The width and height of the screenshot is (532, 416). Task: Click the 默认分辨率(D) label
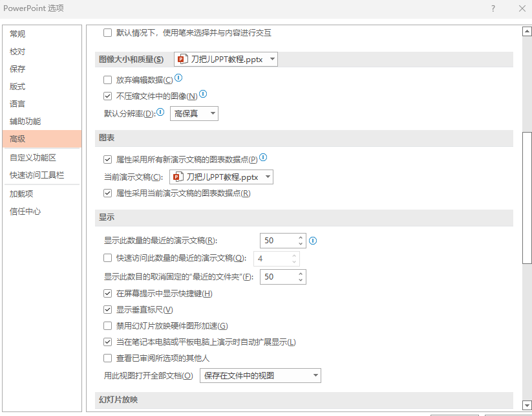click(130, 114)
